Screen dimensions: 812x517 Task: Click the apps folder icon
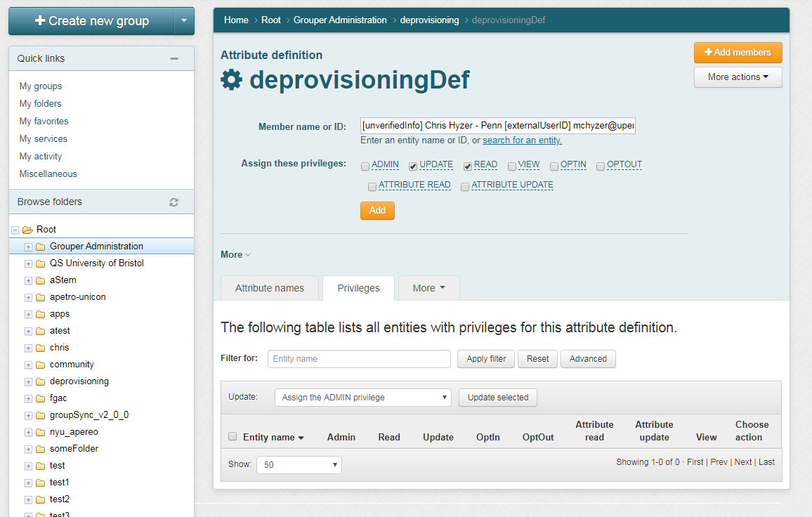coord(41,314)
